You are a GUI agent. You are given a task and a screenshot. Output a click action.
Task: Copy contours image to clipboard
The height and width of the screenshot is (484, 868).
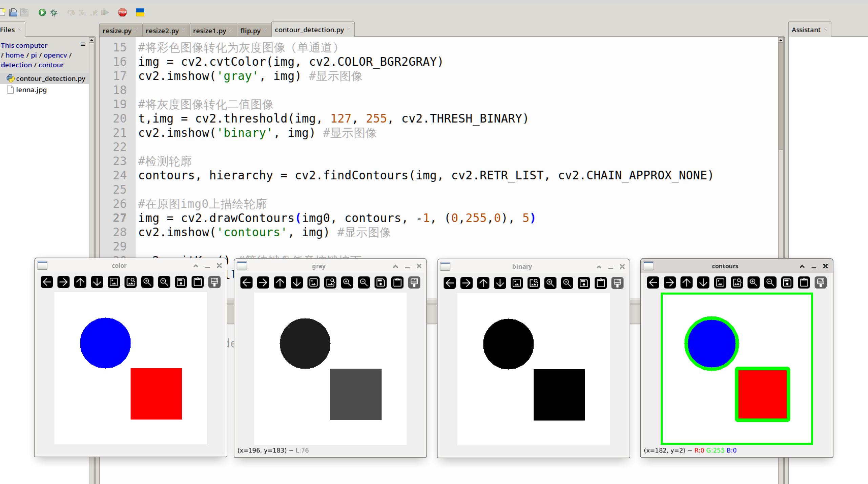(x=804, y=283)
